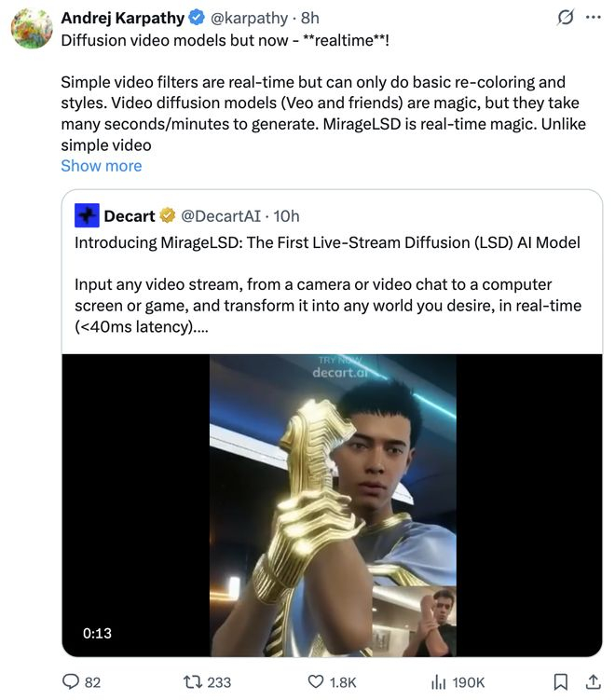The height and width of the screenshot is (700, 615).
Task: Open the view analytics bar icon
Action: (x=439, y=682)
